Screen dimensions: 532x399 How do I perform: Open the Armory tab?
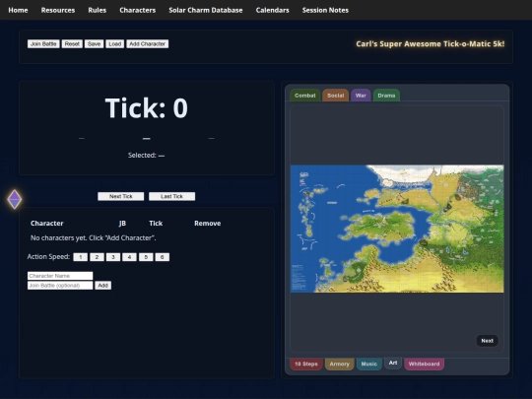click(x=339, y=364)
